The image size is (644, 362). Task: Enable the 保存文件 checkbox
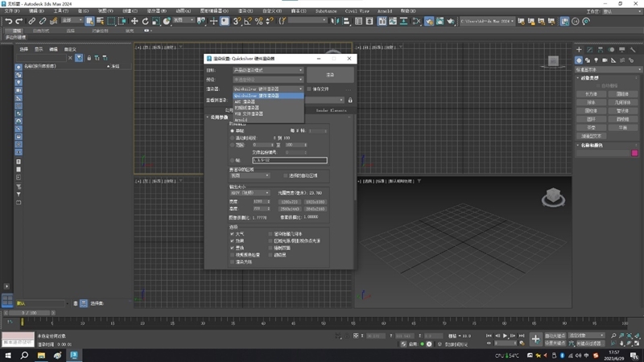click(308, 88)
